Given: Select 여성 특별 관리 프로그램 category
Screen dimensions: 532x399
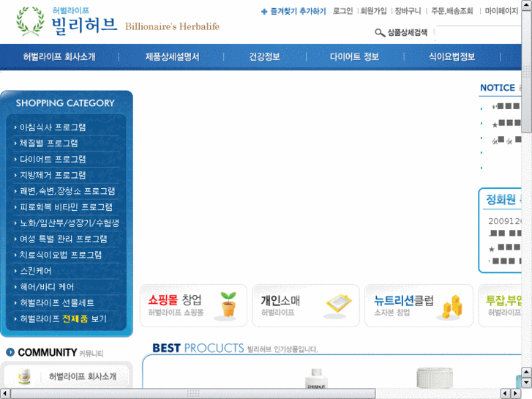Looking at the screenshot, I should tap(63, 239).
